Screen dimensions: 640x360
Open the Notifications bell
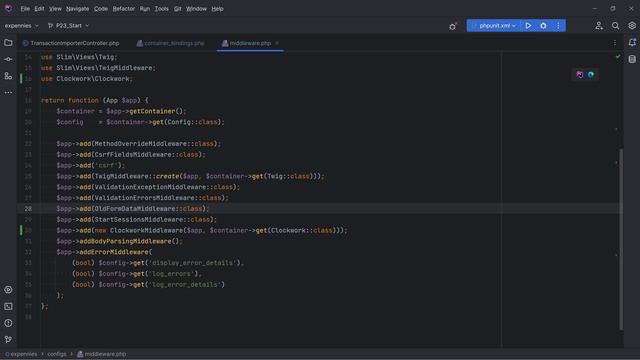pos(632,42)
